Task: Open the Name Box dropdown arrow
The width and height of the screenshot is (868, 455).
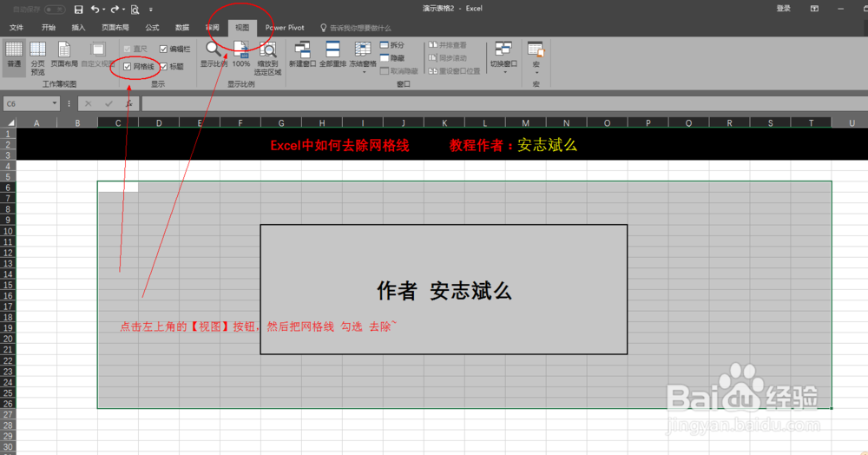Action: tap(54, 103)
